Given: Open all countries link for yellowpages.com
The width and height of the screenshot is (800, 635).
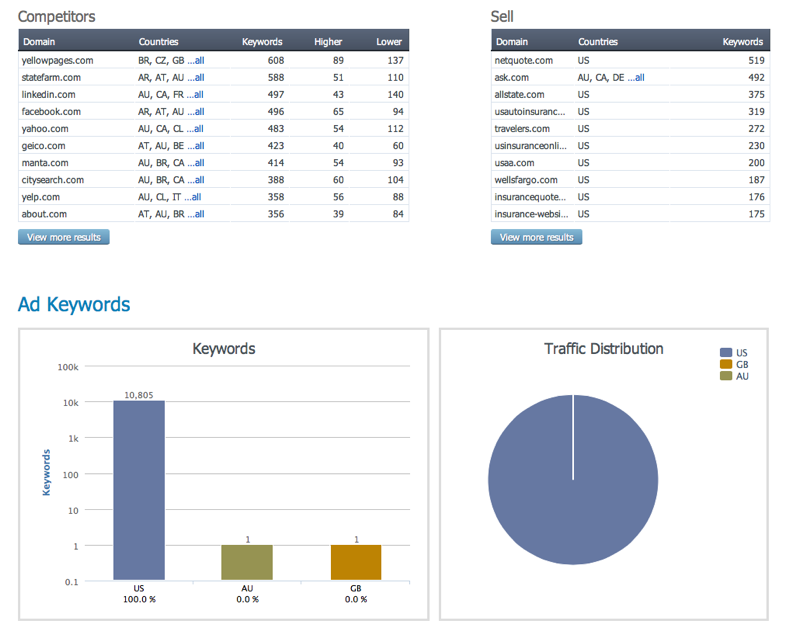Looking at the screenshot, I should pos(195,61).
